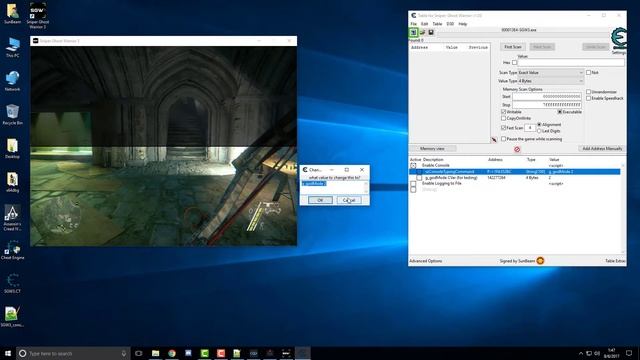Toggle Writable checkbox

click(503, 111)
